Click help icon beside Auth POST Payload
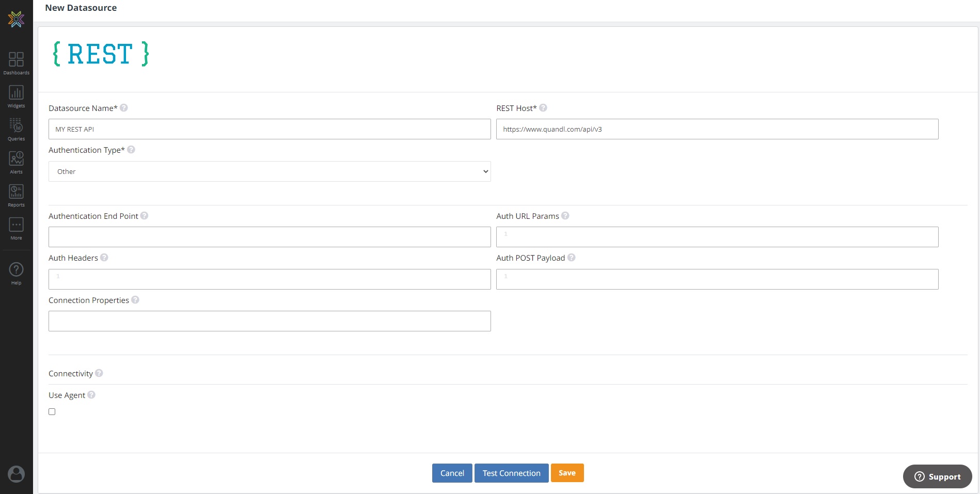 [572, 258]
